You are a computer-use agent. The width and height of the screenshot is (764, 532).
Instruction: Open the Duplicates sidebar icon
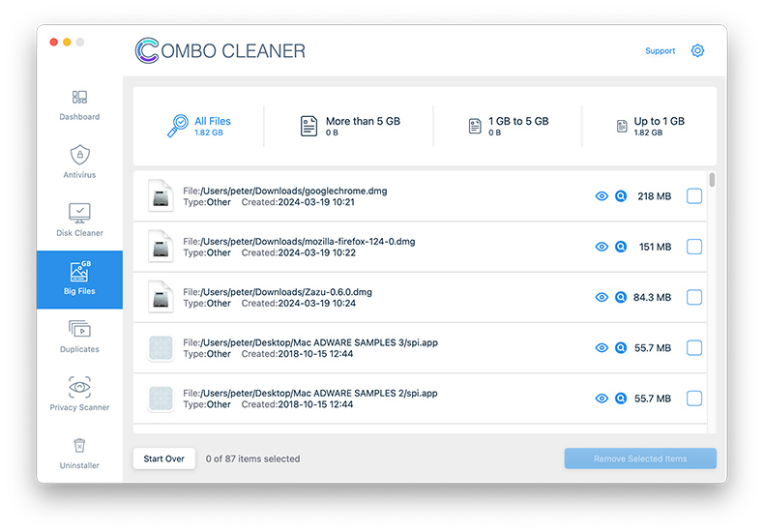tap(79, 330)
